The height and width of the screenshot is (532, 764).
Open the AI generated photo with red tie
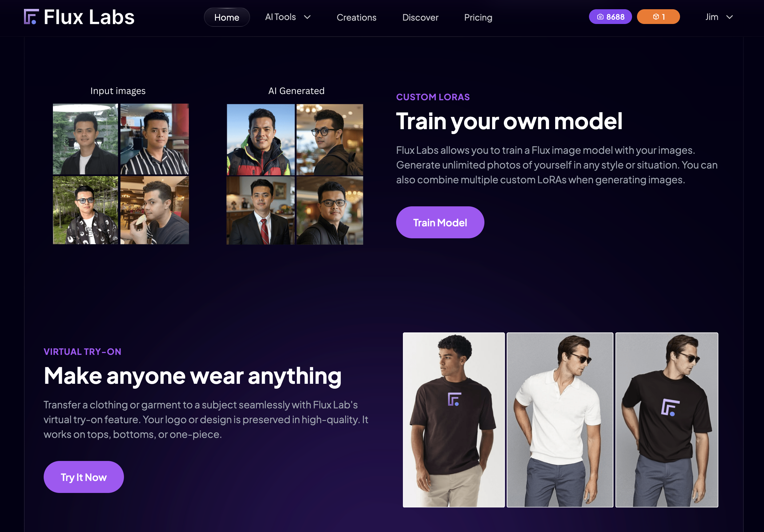[261, 211]
